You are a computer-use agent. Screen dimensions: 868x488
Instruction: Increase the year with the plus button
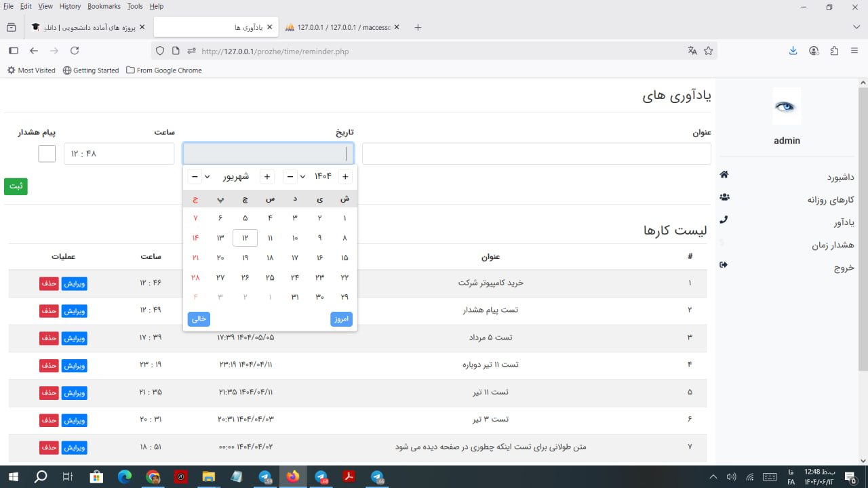pos(345,177)
